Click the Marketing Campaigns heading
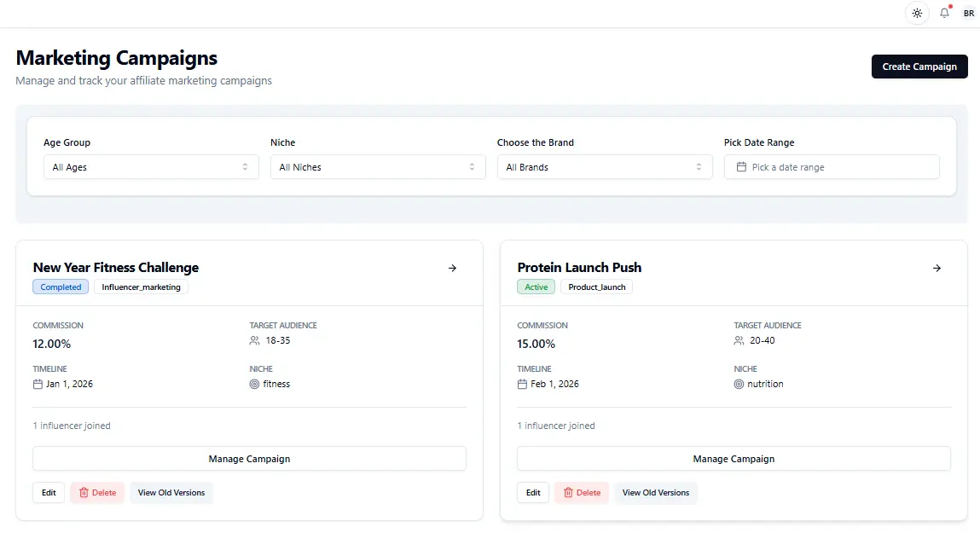This screenshot has width=980, height=533. (x=116, y=57)
